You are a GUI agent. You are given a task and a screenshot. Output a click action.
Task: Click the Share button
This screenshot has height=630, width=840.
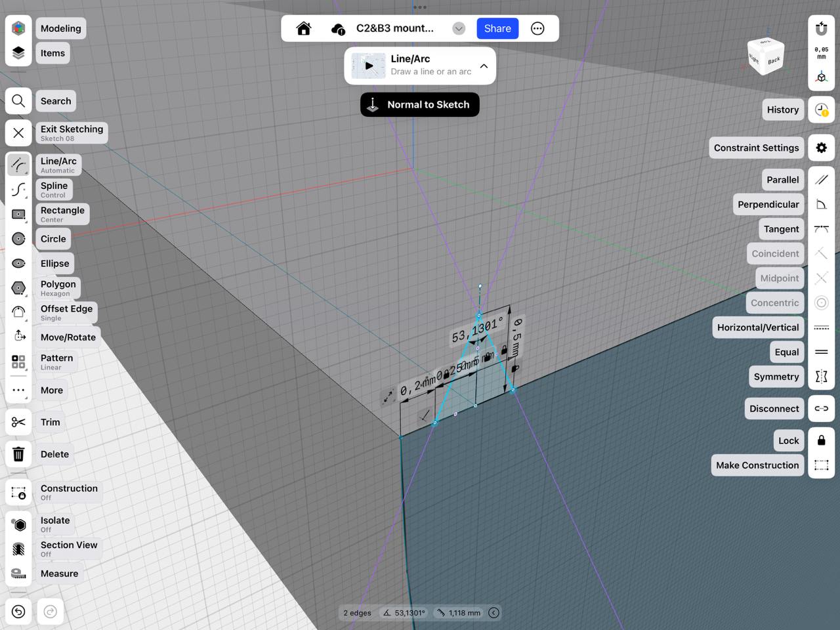click(497, 28)
